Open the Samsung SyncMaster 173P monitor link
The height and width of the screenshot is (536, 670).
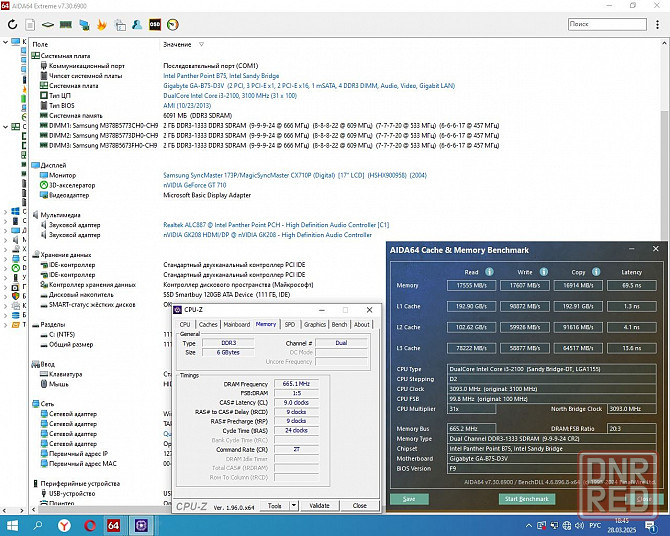pyautogui.click(x=295, y=175)
